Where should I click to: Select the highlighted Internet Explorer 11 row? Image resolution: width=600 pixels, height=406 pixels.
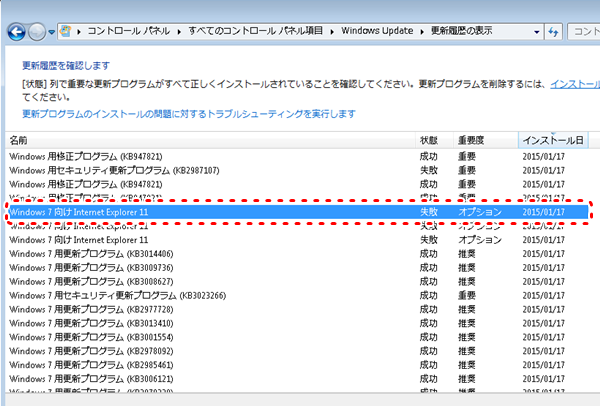pos(297,212)
